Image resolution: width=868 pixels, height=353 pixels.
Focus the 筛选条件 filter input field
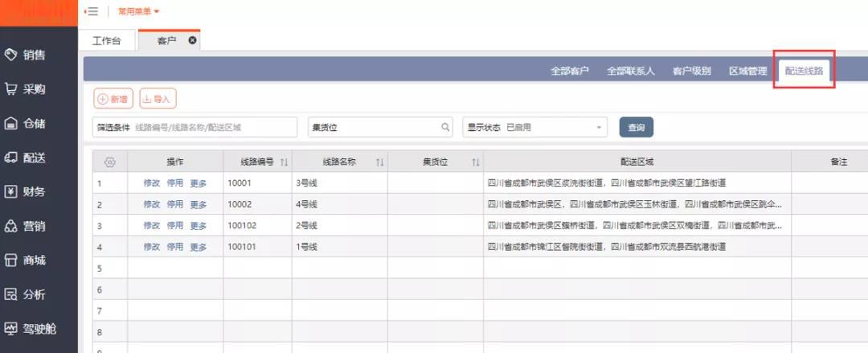click(212, 127)
